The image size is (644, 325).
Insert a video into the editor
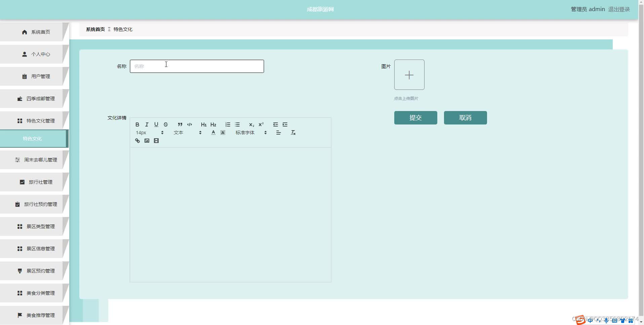point(156,141)
